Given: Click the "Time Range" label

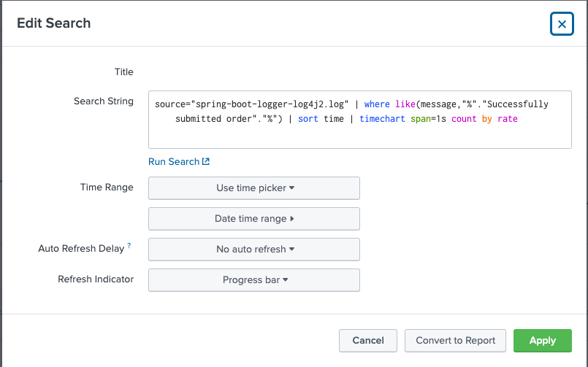Looking at the screenshot, I should [107, 188].
